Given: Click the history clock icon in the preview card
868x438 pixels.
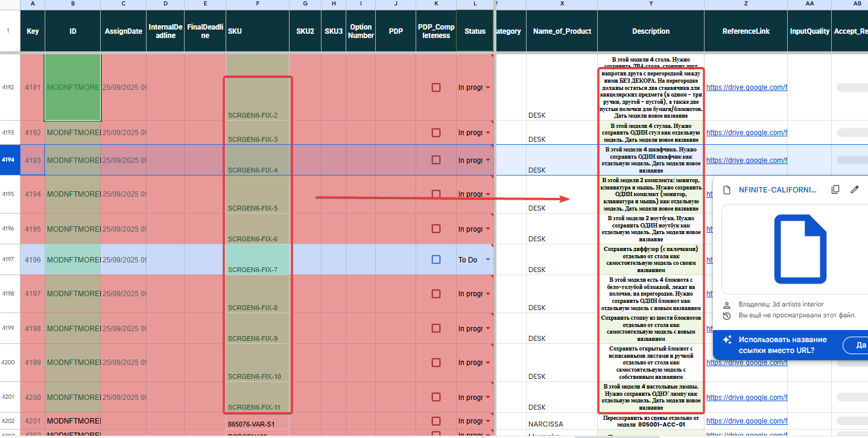Looking at the screenshot, I should click(x=727, y=316).
